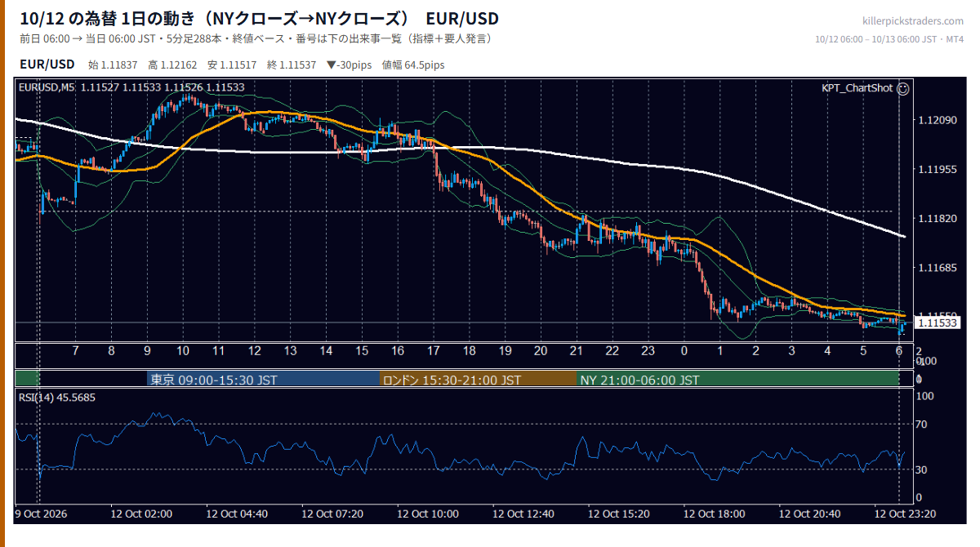Click hour marker 7 on the hour axis
Screen dimensions: 980x547
pyautogui.click(x=76, y=351)
